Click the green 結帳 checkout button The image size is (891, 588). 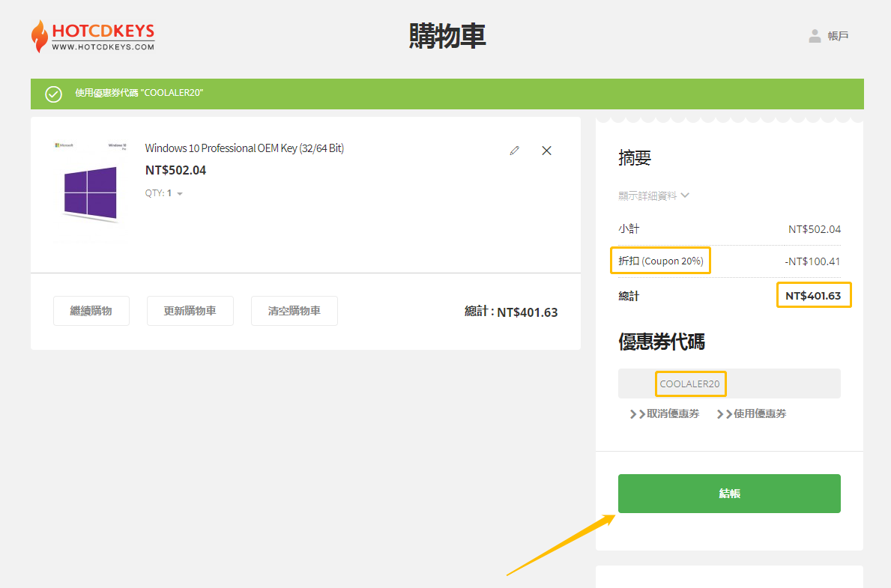click(729, 494)
